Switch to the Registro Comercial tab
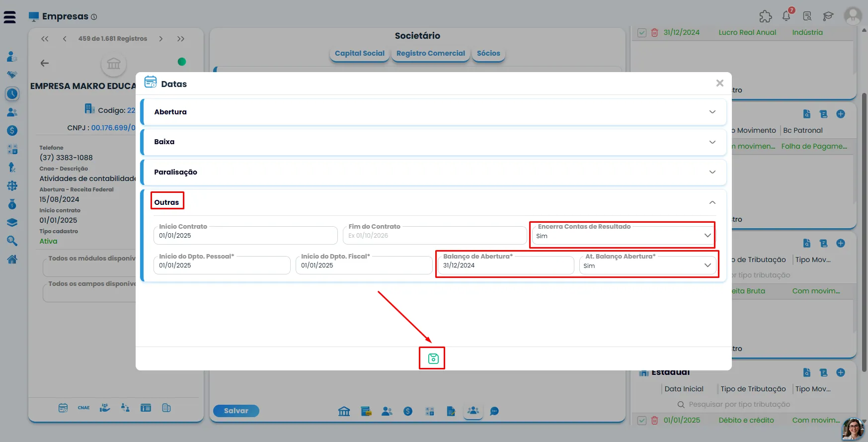868x442 pixels. 431,53
